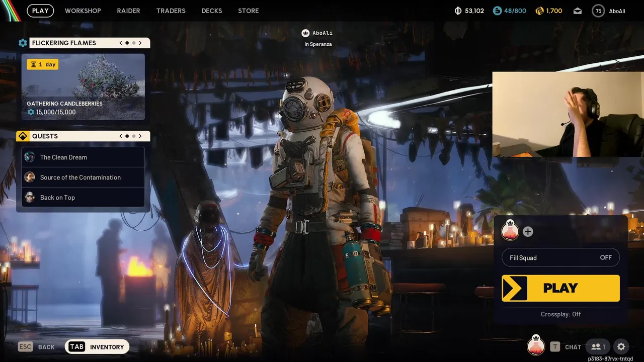The width and height of the screenshot is (644, 362).
Task: Go to previous Flickering Flames page
Action: click(x=121, y=43)
